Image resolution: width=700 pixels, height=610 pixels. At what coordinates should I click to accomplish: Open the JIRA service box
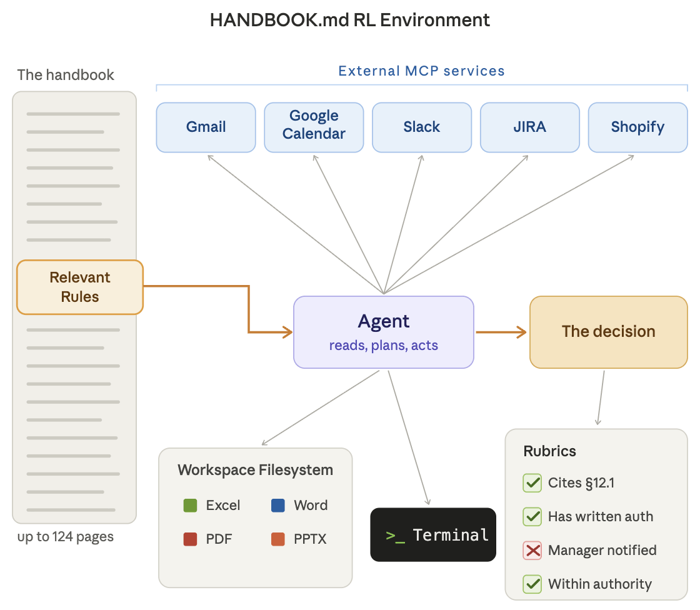[x=530, y=127]
